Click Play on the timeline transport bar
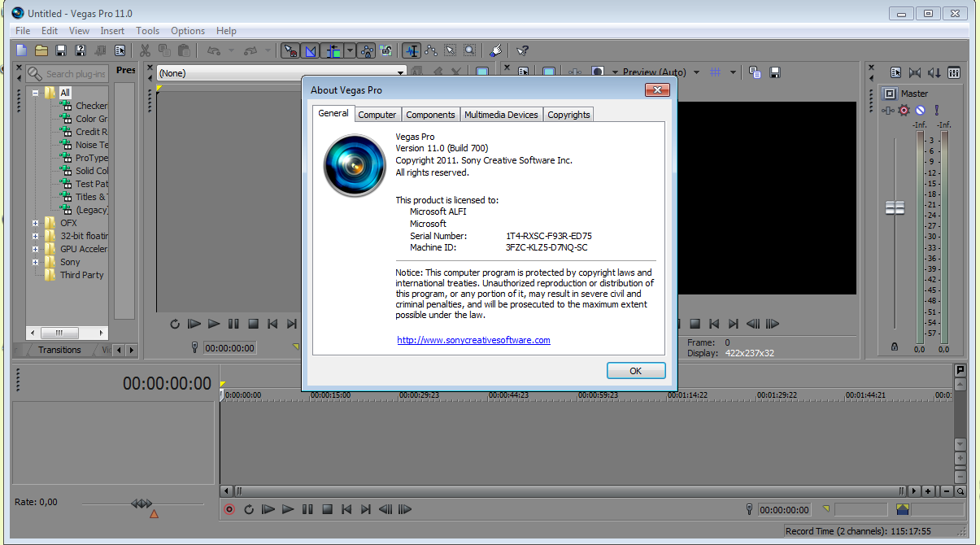 [288, 509]
